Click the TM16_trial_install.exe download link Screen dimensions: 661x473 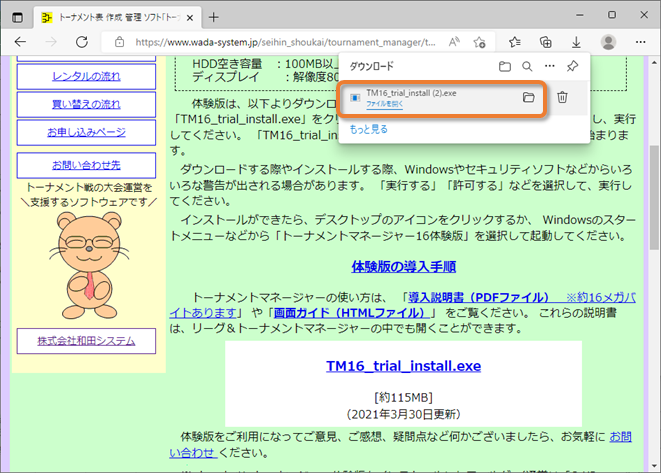click(x=403, y=366)
